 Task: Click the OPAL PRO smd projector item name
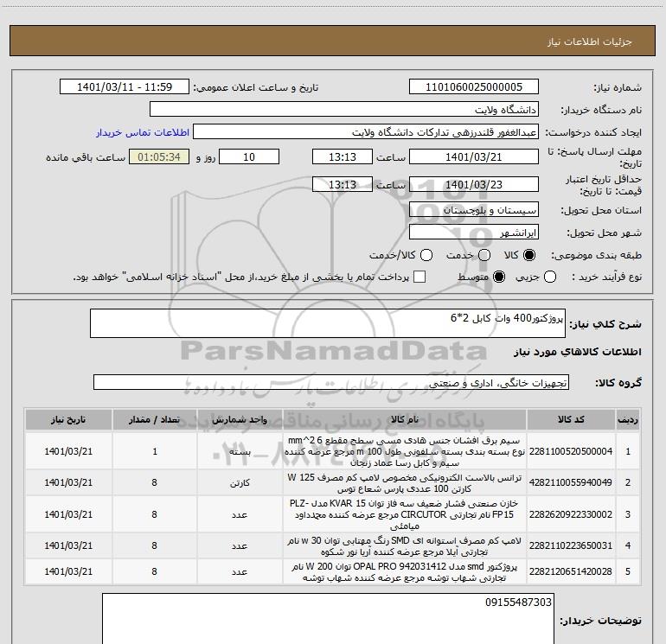405,572
